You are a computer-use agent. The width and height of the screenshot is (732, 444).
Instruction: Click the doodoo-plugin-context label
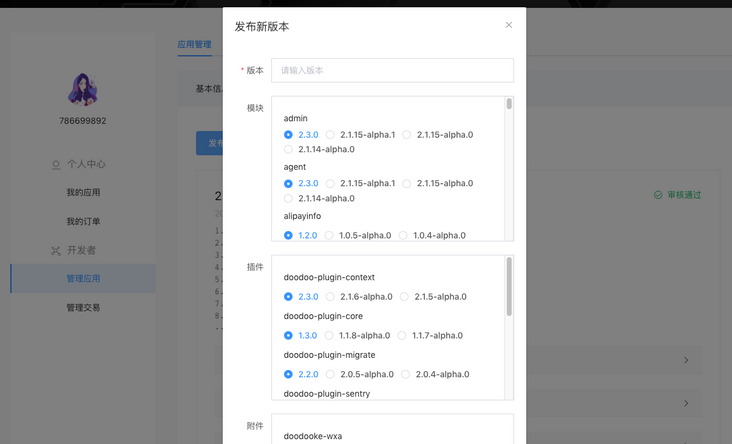point(329,277)
